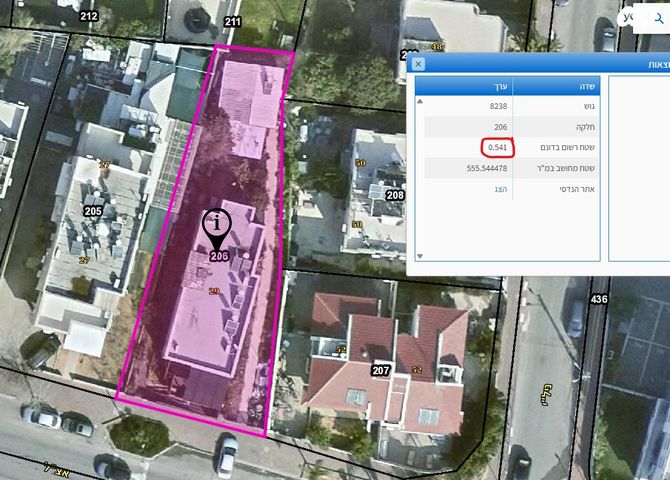Screen dimensions: 670x480
Task: Select parcel label 211 on the map
Action: click(233, 21)
